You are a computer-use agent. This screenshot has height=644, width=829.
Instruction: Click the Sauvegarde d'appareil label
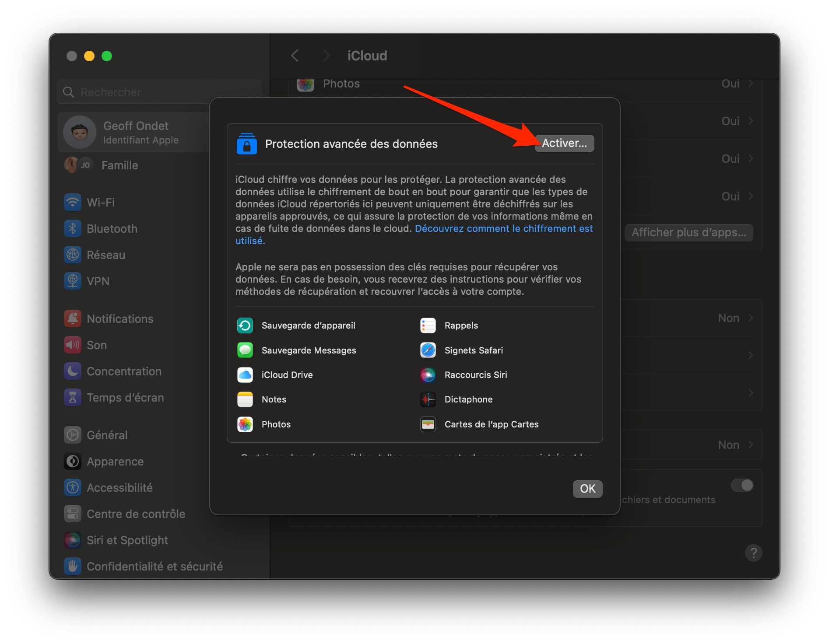(308, 325)
